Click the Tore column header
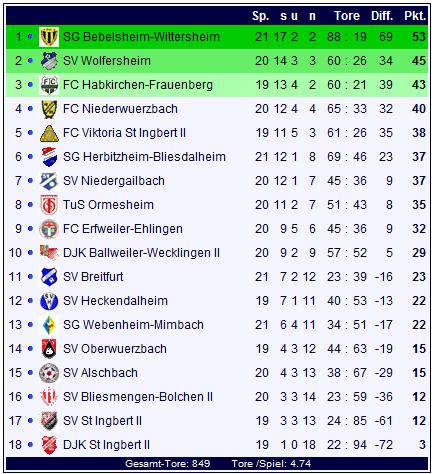435x474 pixels. (x=347, y=16)
